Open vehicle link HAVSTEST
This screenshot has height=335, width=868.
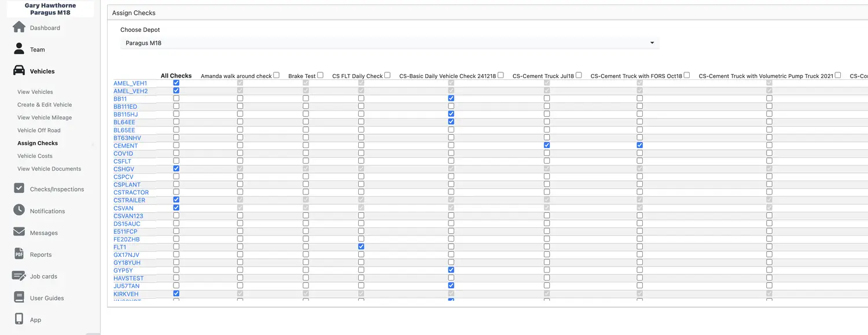(x=127, y=278)
